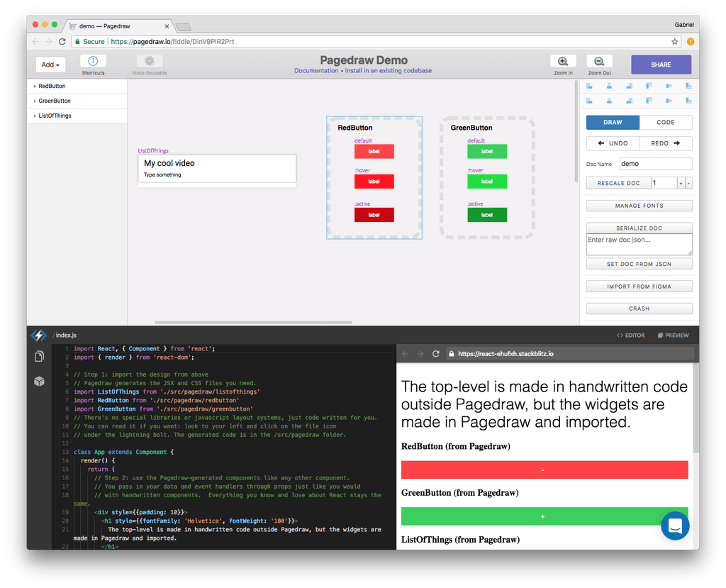
Task: Click the grayed-out Make Reusable gear icon
Action: [148, 62]
